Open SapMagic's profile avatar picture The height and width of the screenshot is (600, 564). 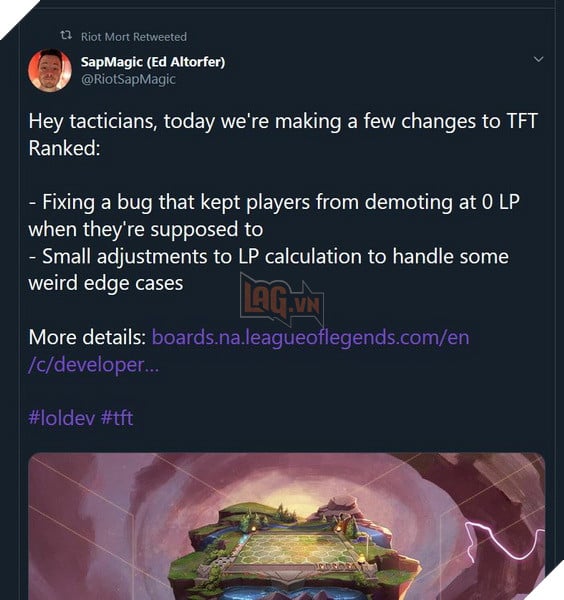[50, 70]
